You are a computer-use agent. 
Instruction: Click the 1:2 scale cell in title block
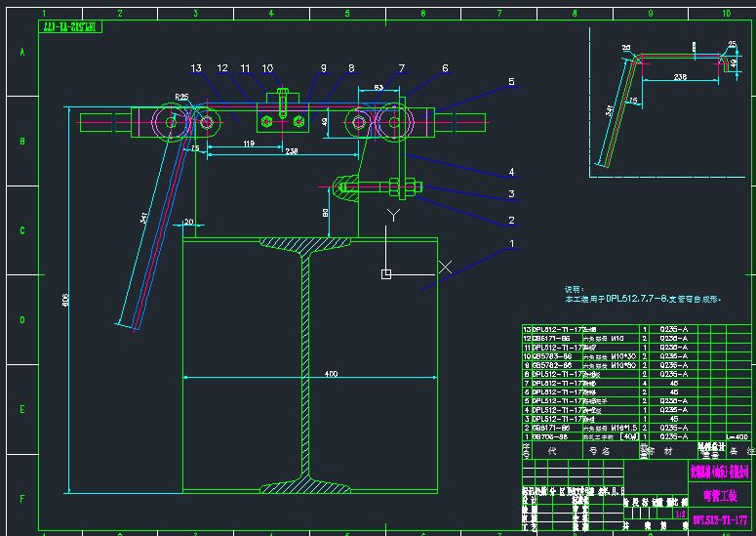pos(680,513)
